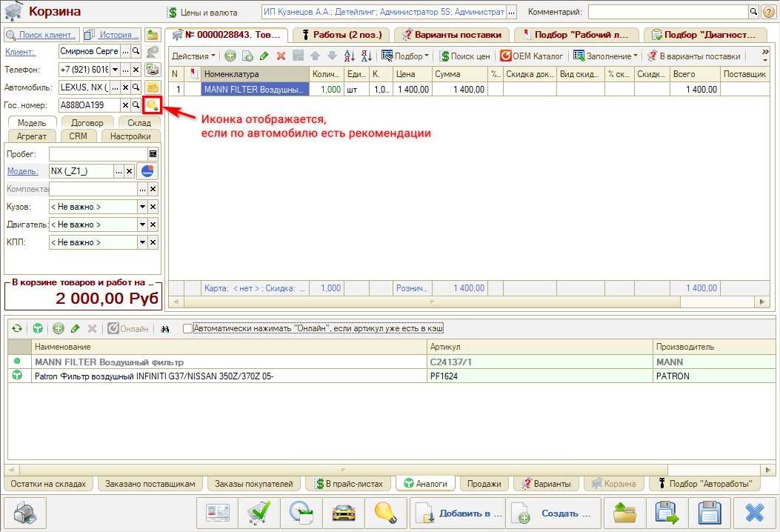Open the Остатки на складах tab
This screenshot has width=780, height=532.
49,484
